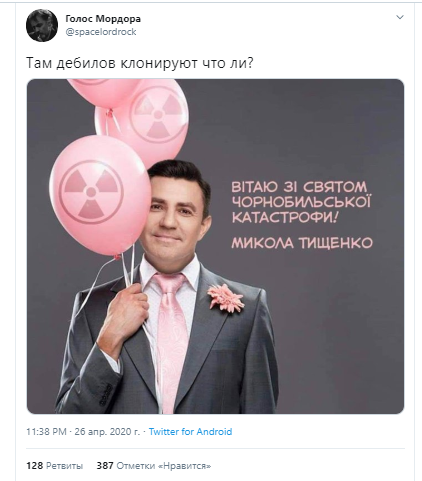Click the upper pink balloon radiation symbol

coord(158,114)
